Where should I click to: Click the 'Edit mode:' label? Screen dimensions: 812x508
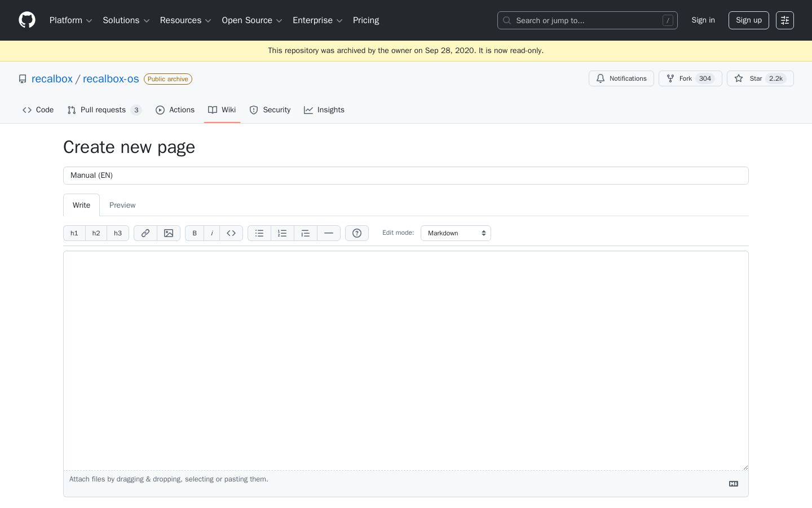pos(398,233)
